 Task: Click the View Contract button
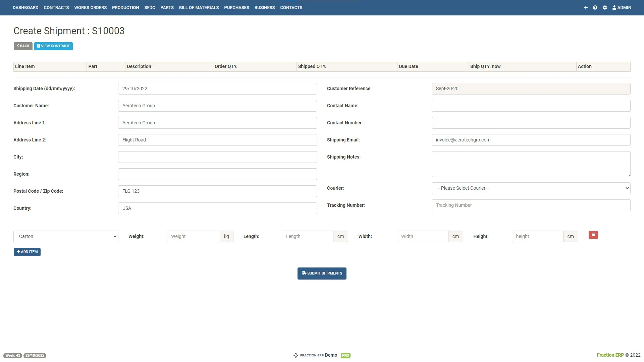click(x=53, y=46)
